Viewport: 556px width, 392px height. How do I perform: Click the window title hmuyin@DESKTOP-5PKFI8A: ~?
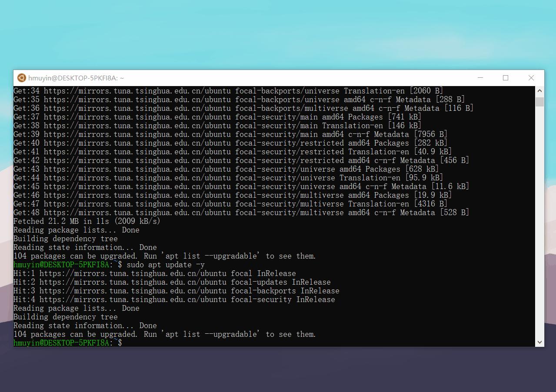(76, 78)
